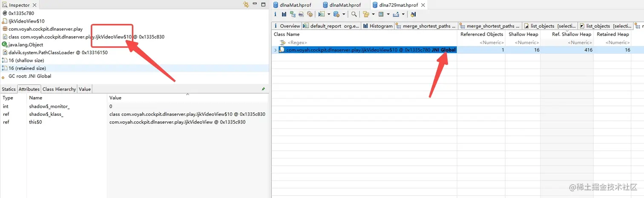Sort by Shallow Heap column header
The height and width of the screenshot is (198, 644).
(523, 34)
